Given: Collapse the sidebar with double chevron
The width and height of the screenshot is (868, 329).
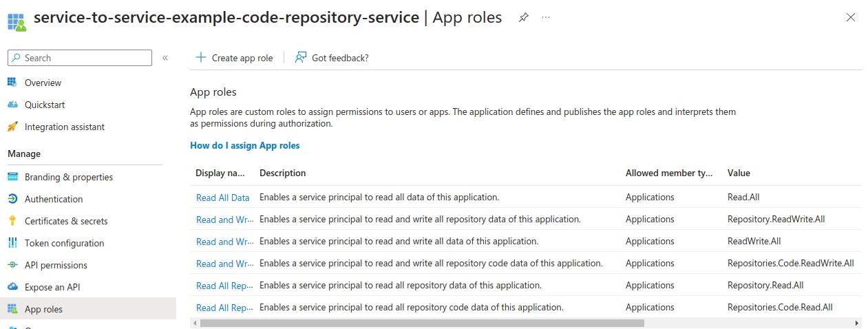Looking at the screenshot, I should pos(165,58).
